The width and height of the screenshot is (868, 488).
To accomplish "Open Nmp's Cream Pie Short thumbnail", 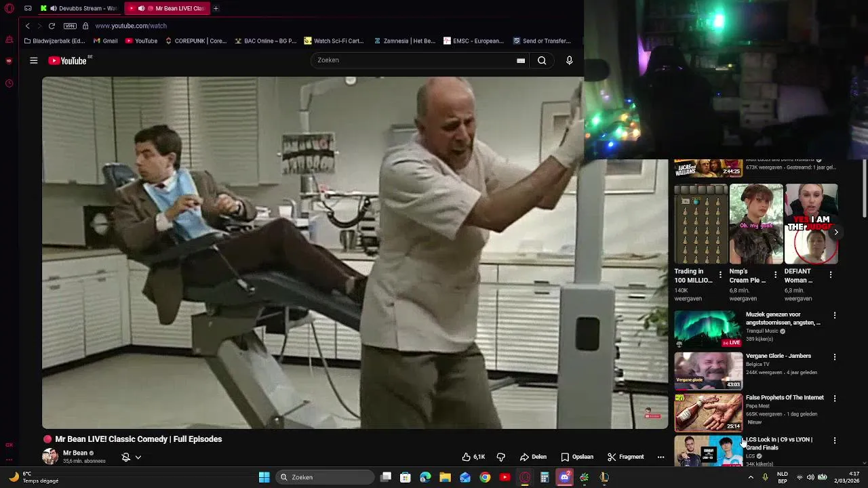I will (x=756, y=224).
